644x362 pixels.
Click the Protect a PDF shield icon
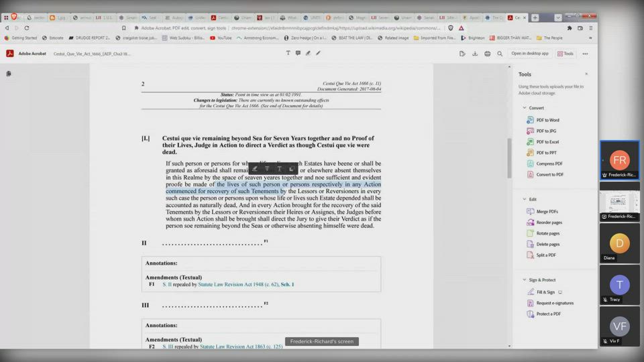[x=531, y=314]
